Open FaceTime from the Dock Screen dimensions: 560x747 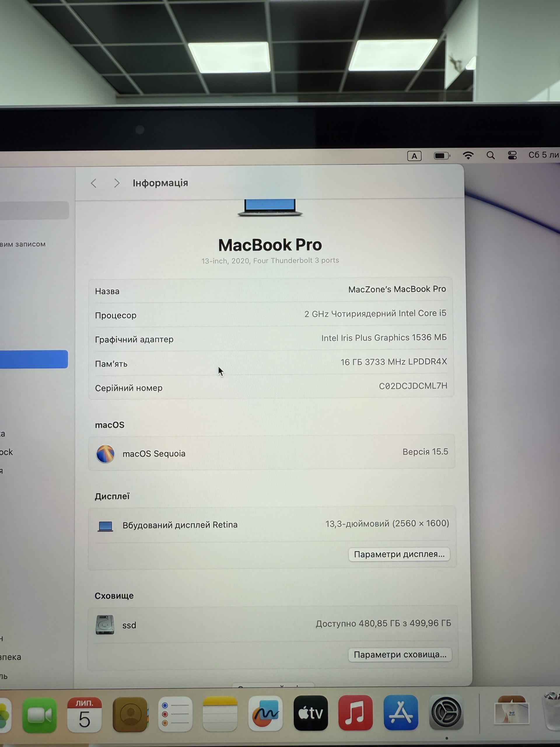pos(39,715)
